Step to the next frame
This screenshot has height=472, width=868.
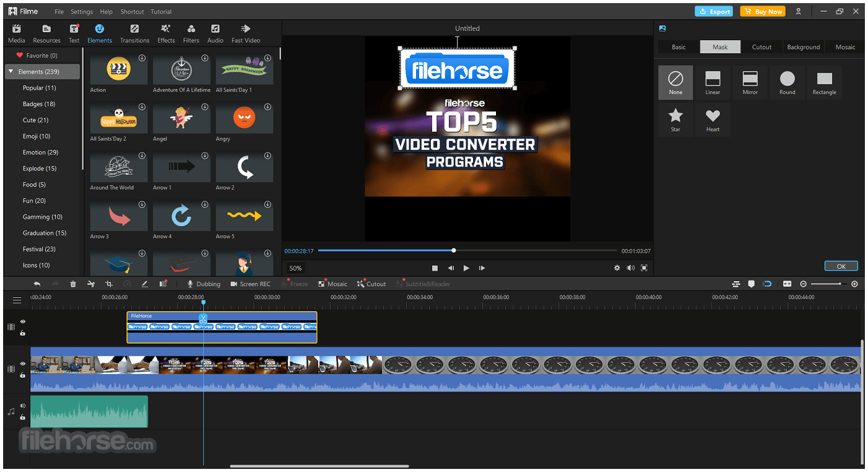(x=482, y=268)
